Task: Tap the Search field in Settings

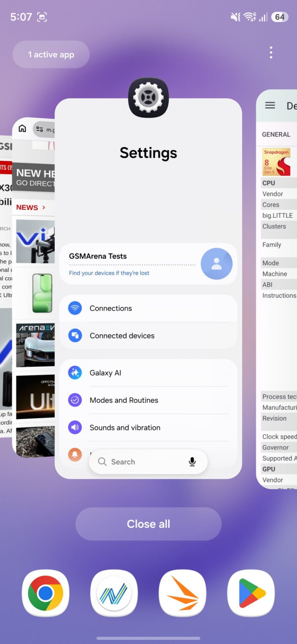Action: pyautogui.click(x=141, y=462)
